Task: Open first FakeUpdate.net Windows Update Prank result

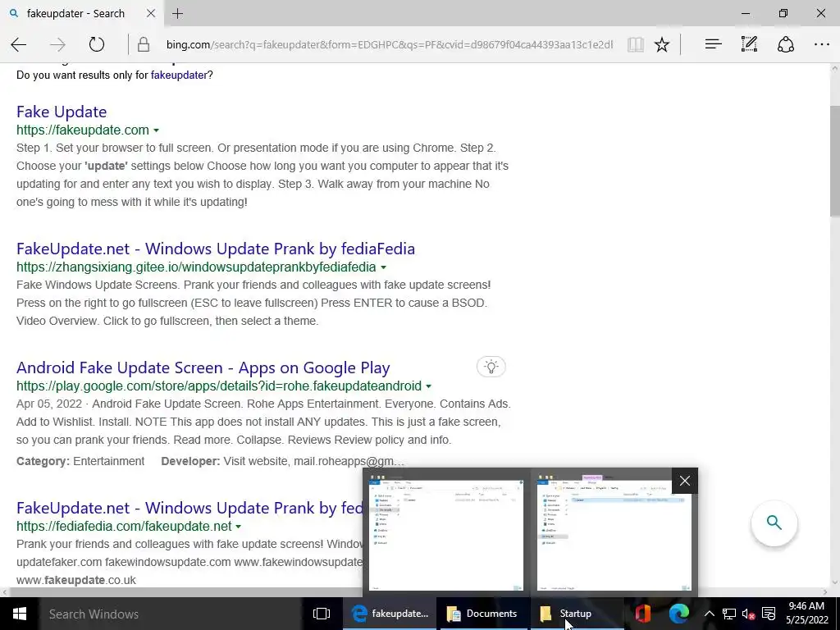Action: pos(216,249)
